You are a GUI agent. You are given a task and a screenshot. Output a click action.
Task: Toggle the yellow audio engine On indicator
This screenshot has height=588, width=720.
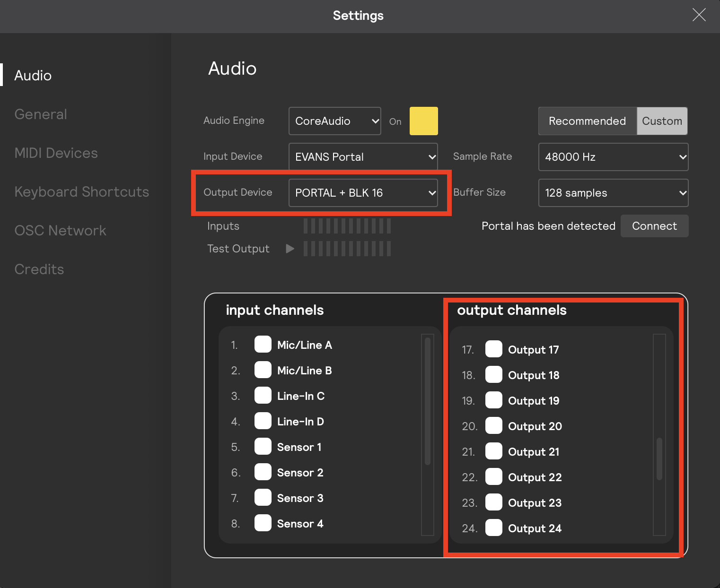423,121
